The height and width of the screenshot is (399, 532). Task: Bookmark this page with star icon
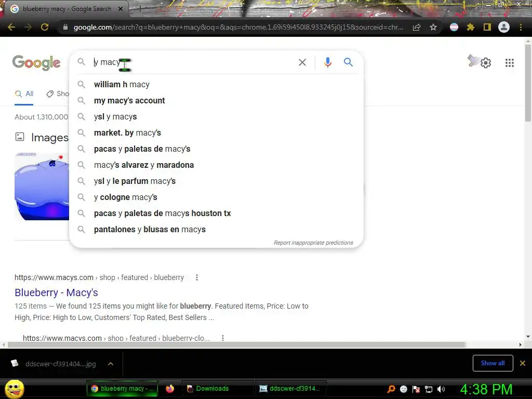(433, 28)
